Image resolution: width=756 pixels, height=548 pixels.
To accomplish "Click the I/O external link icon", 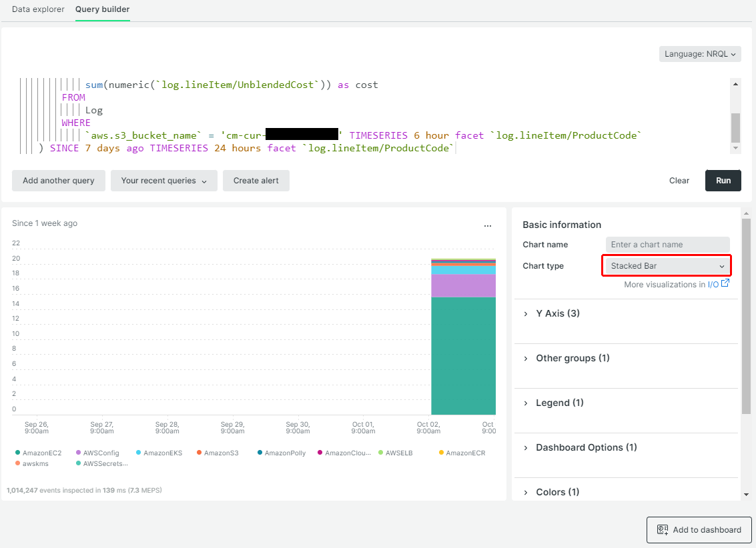I will click(725, 283).
